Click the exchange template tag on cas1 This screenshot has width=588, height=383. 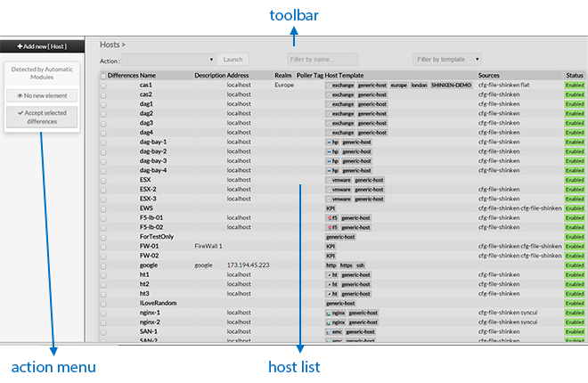point(342,85)
